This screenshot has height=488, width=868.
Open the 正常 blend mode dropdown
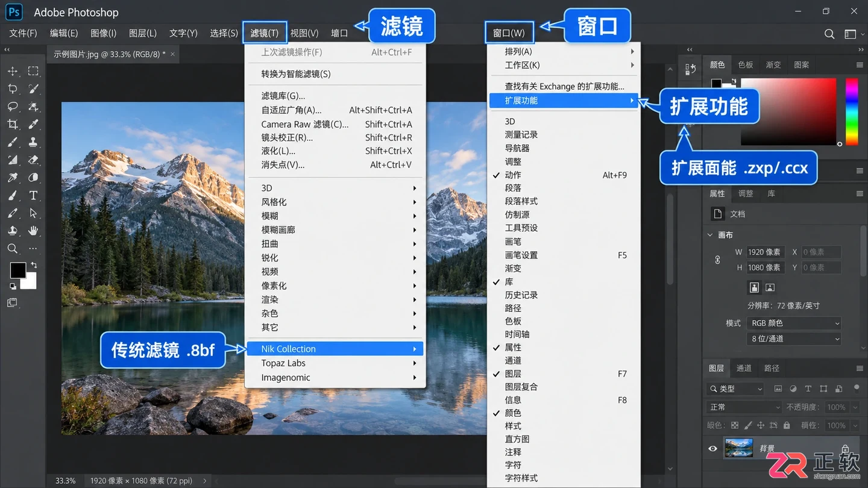pos(744,407)
